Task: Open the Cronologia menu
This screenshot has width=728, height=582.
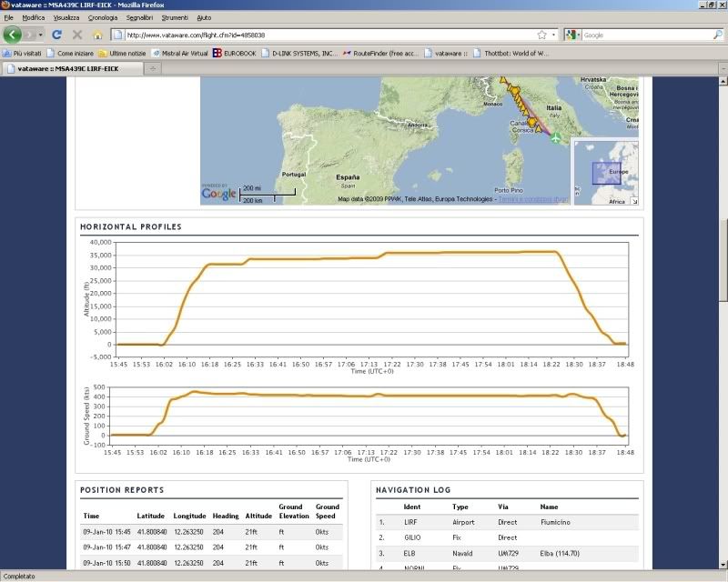Action: [x=103, y=17]
